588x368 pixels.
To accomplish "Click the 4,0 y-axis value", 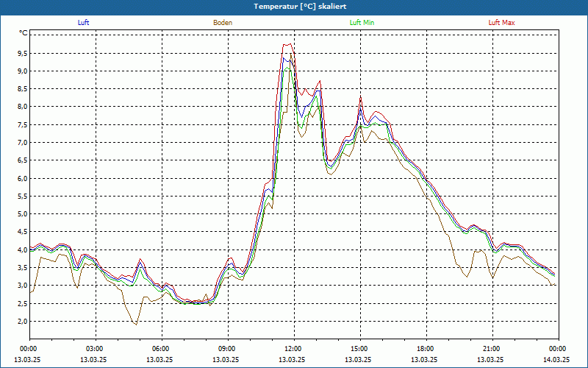I will [x=23, y=250].
